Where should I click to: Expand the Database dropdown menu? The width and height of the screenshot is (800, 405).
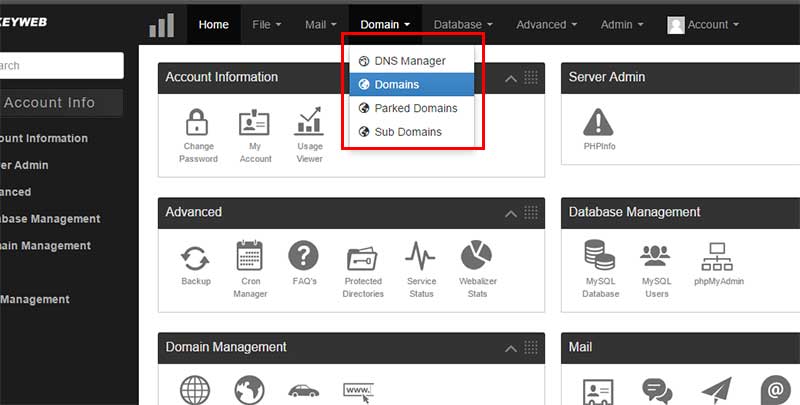(463, 24)
